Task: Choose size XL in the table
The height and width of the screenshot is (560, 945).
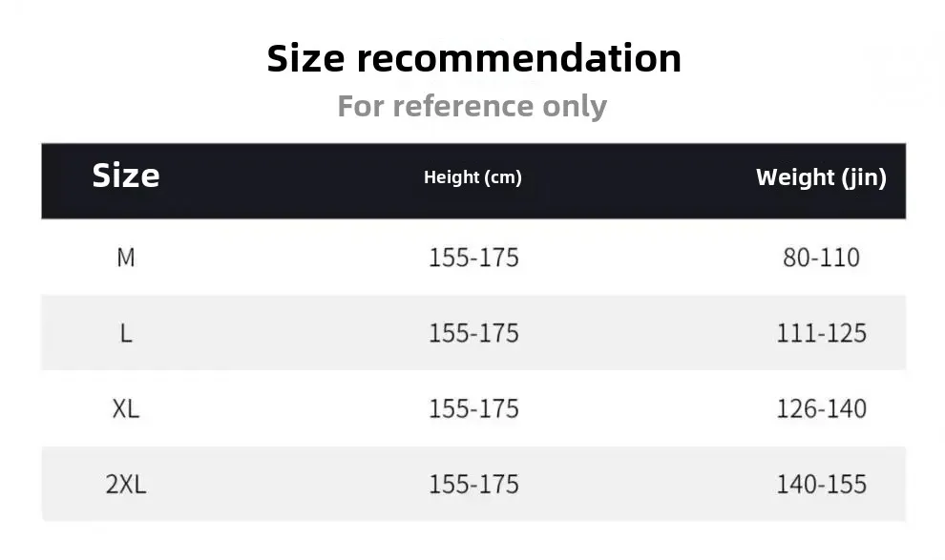Action: 126,408
